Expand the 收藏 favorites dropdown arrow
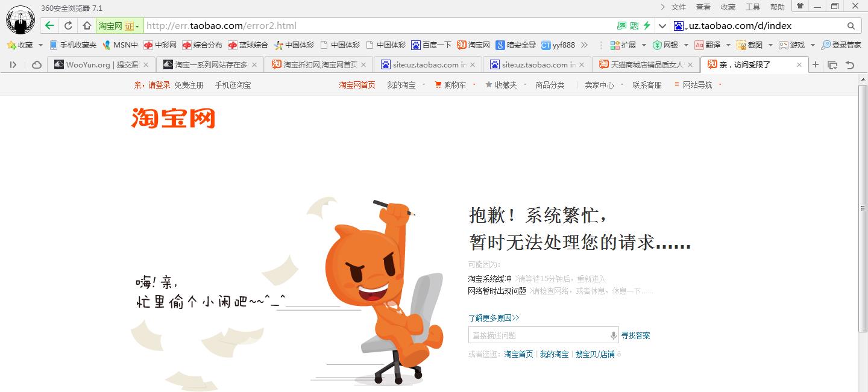The height and width of the screenshot is (392, 868). pos(40,45)
